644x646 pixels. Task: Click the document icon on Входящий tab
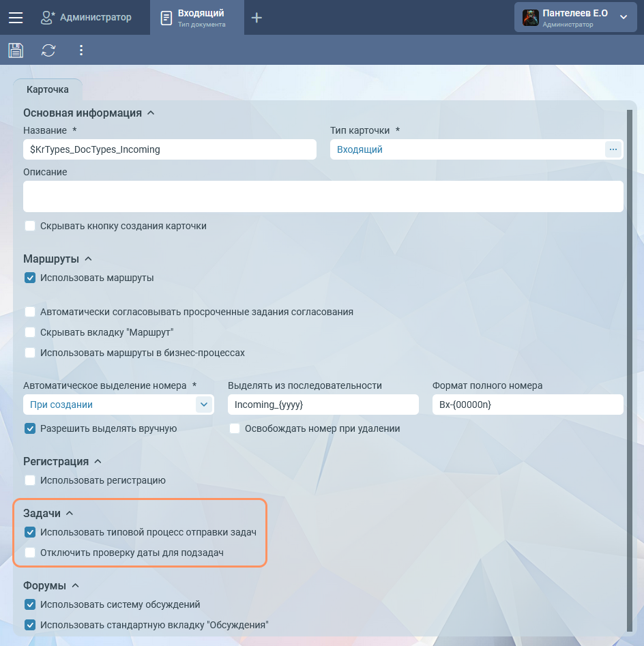click(x=166, y=18)
